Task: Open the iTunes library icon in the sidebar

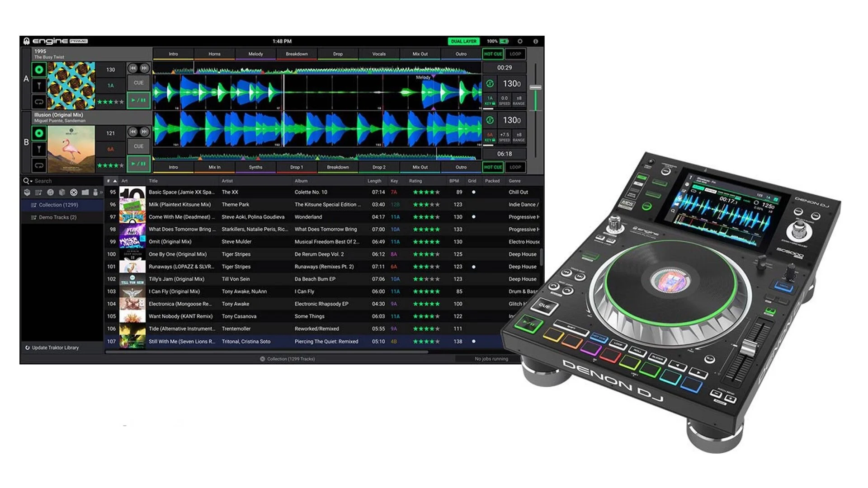Action: pyautogui.click(x=50, y=192)
